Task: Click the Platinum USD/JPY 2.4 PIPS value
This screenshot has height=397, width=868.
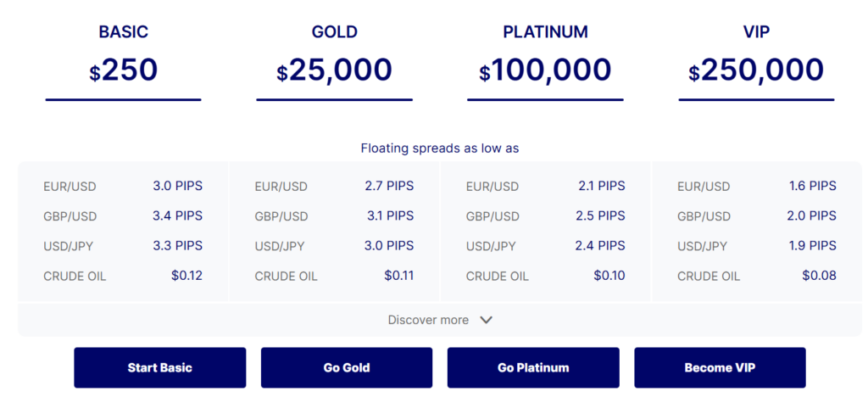Action: click(x=600, y=246)
